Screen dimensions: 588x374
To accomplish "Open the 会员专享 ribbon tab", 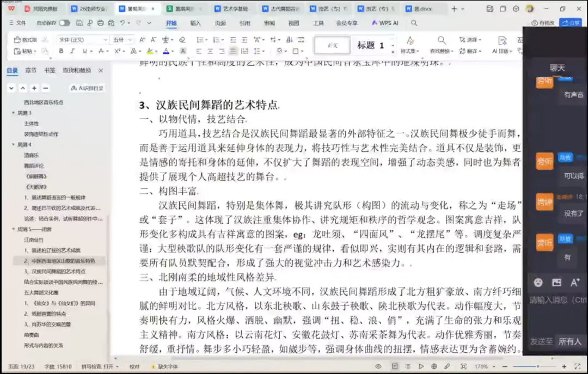I will pos(347,23).
